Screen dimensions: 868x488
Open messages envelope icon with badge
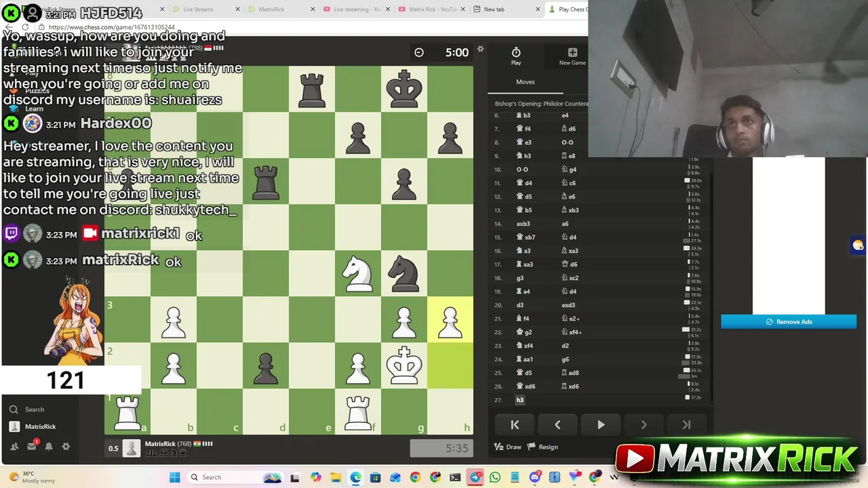click(32, 447)
